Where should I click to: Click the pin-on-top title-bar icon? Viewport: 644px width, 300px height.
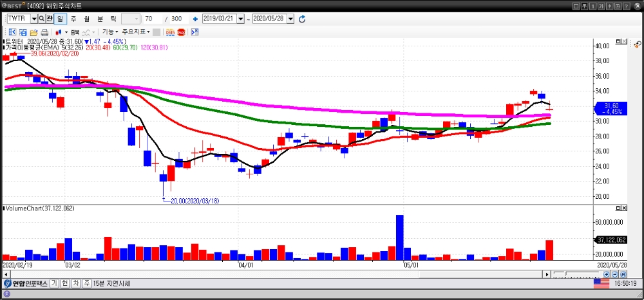coord(583,6)
